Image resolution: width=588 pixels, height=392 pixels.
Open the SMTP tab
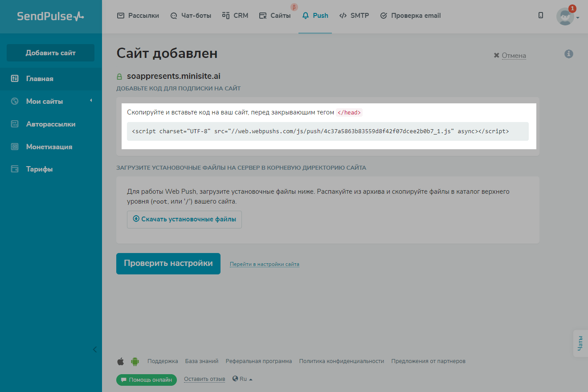pyautogui.click(x=354, y=16)
